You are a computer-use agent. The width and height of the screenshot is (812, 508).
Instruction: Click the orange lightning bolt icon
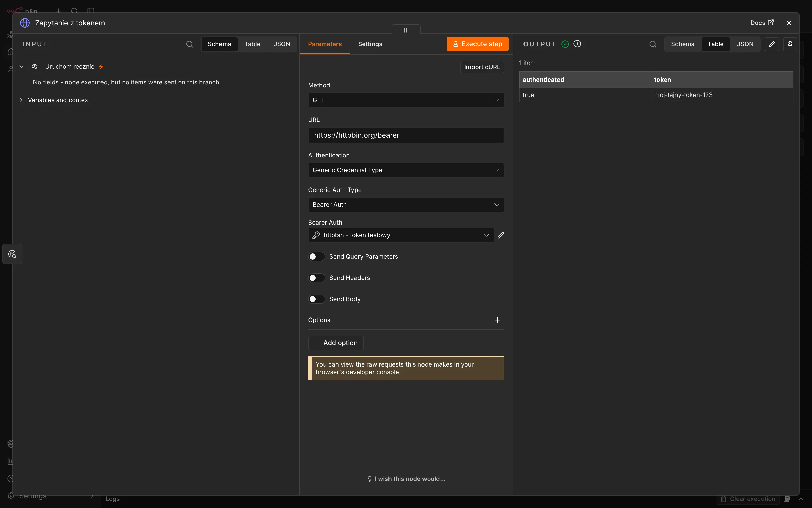click(x=101, y=67)
